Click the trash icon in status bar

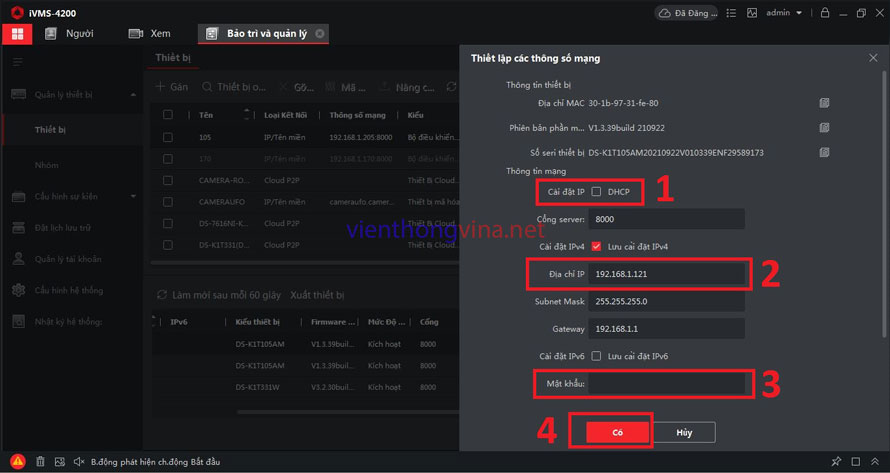(40, 461)
